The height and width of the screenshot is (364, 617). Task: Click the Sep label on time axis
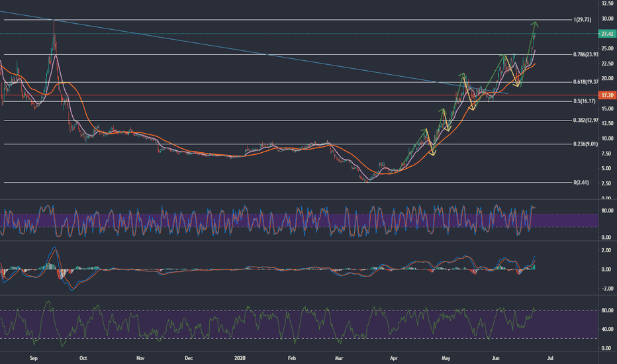pos(34,358)
